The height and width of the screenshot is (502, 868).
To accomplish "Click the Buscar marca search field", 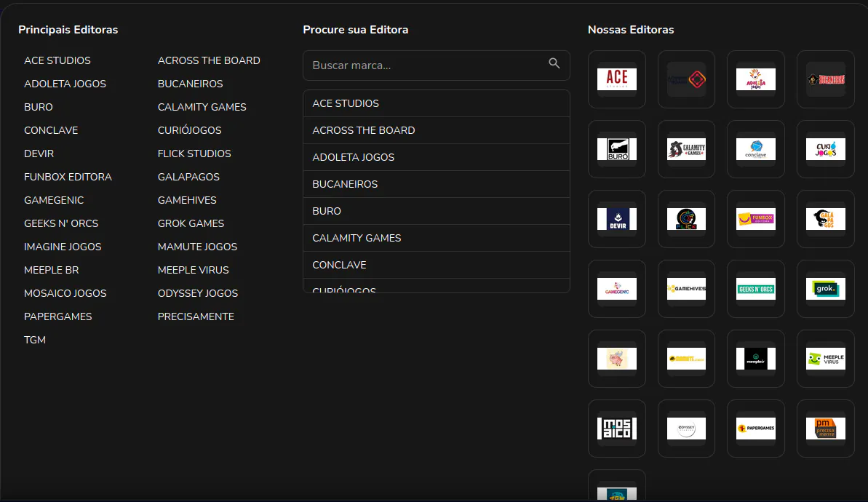I will tap(426, 65).
